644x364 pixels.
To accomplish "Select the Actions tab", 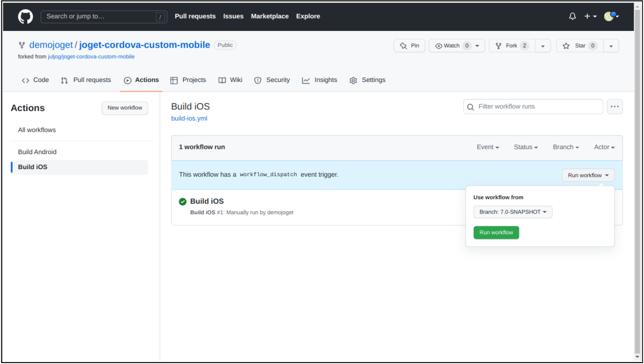I will tap(141, 80).
